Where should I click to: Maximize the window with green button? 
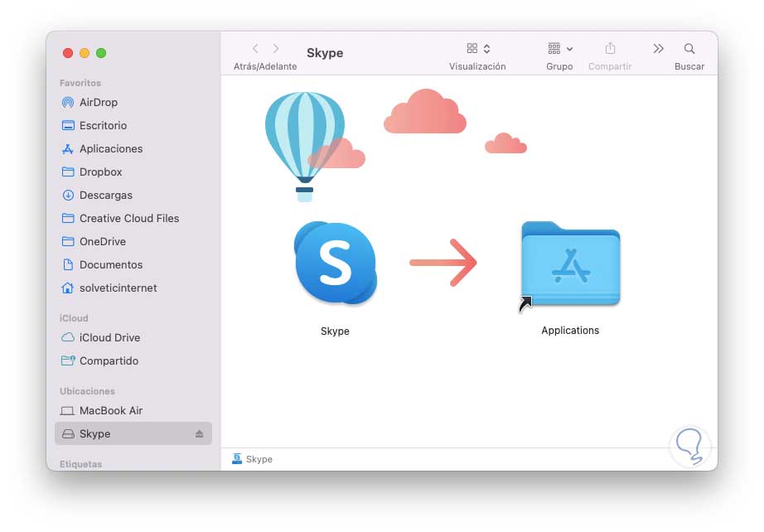pos(101,53)
